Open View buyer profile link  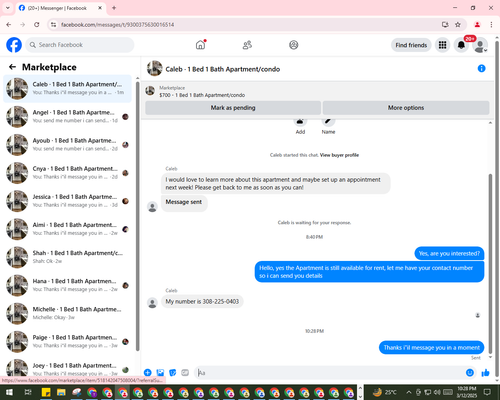click(x=339, y=155)
